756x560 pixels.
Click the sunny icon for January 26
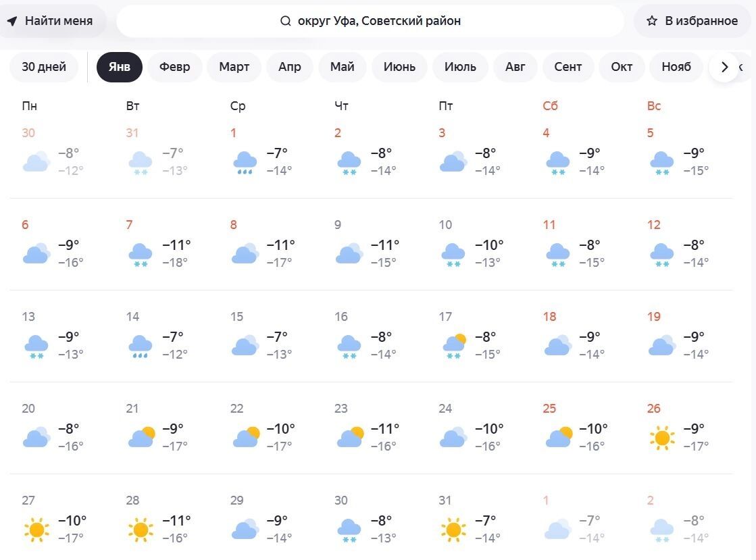click(662, 438)
